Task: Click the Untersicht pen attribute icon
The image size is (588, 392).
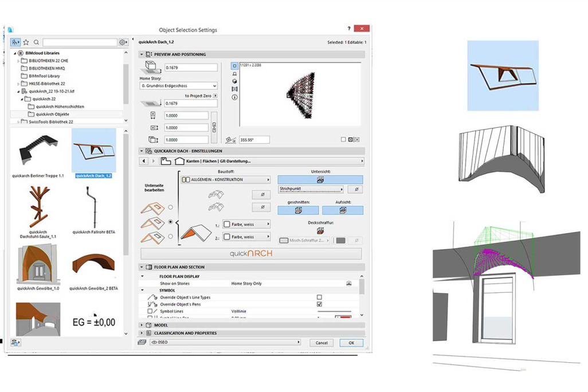Action: point(320,180)
